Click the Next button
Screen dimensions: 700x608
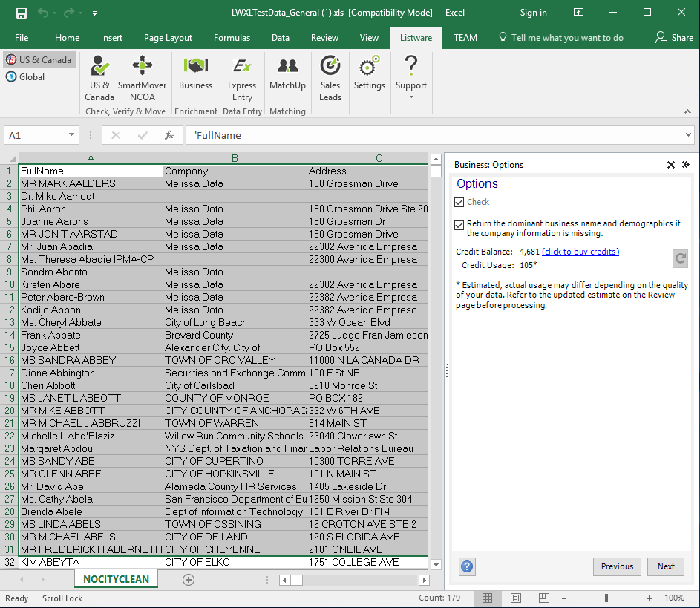[666, 566]
